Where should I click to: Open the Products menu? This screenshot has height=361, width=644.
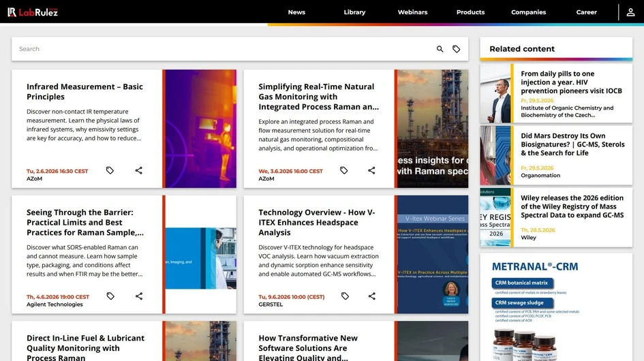pyautogui.click(x=470, y=12)
